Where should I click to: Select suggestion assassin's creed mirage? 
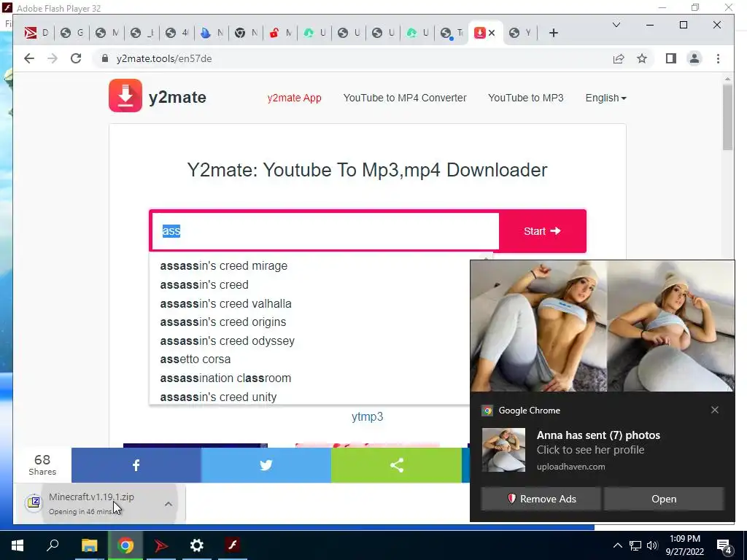(x=224, y=265)
